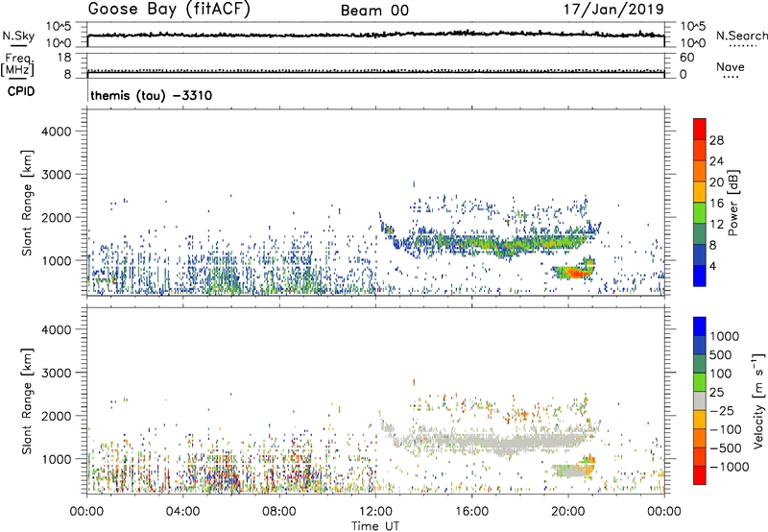Click the 08:00 time axis label

tap(279, 512)
